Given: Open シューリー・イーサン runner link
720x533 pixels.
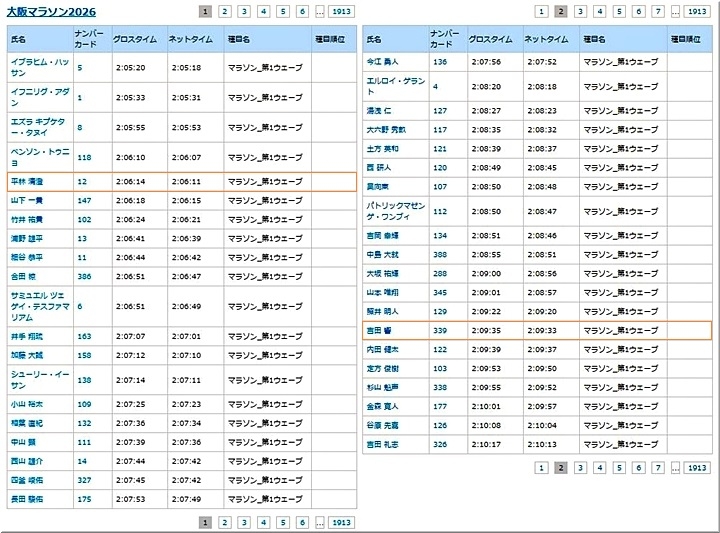Looking at the screenshot, I should click(38, 380).
